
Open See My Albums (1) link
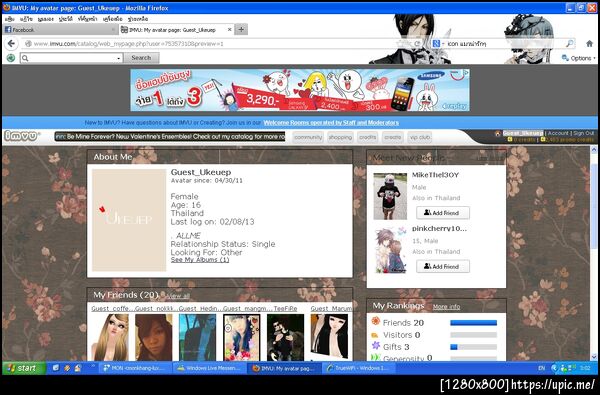pos(200,260)
